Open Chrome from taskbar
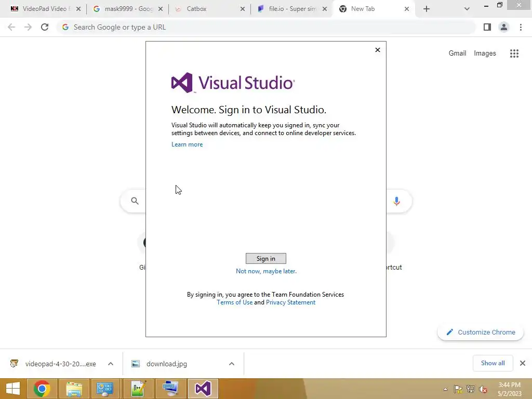 (42, 389)
